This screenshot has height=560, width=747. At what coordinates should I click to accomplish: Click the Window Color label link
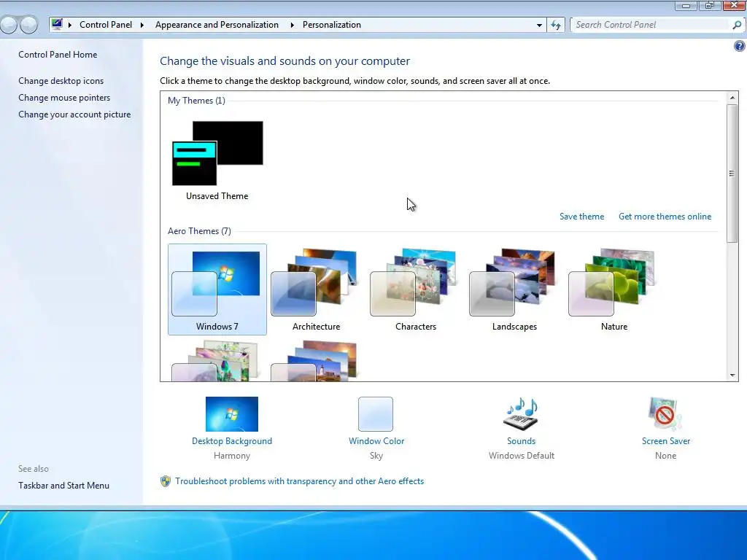point(376,441)
